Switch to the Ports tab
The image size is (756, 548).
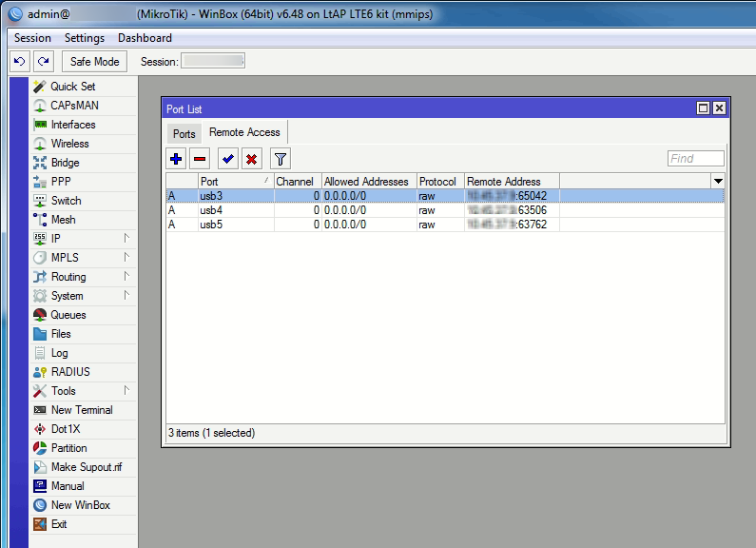184,133
